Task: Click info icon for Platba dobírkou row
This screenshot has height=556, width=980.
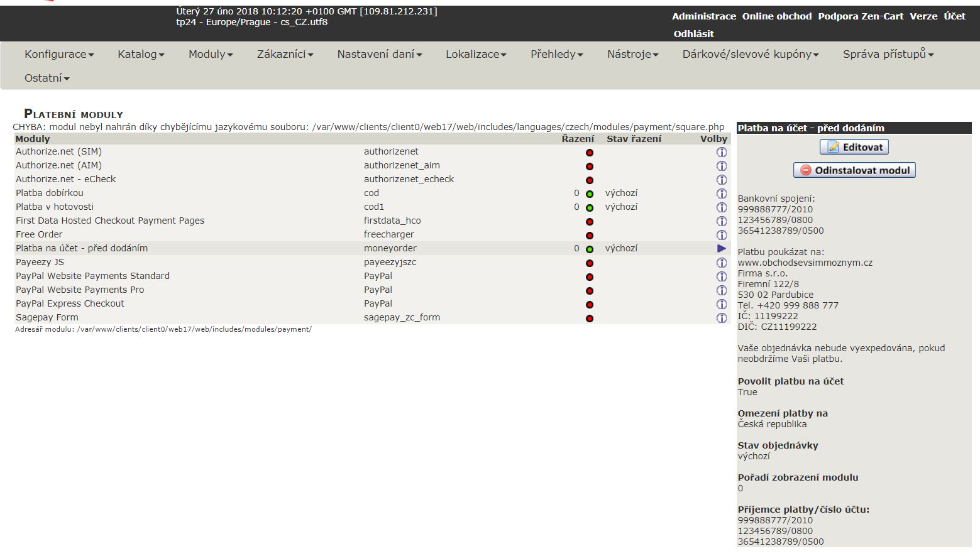Action: point(721,194)
